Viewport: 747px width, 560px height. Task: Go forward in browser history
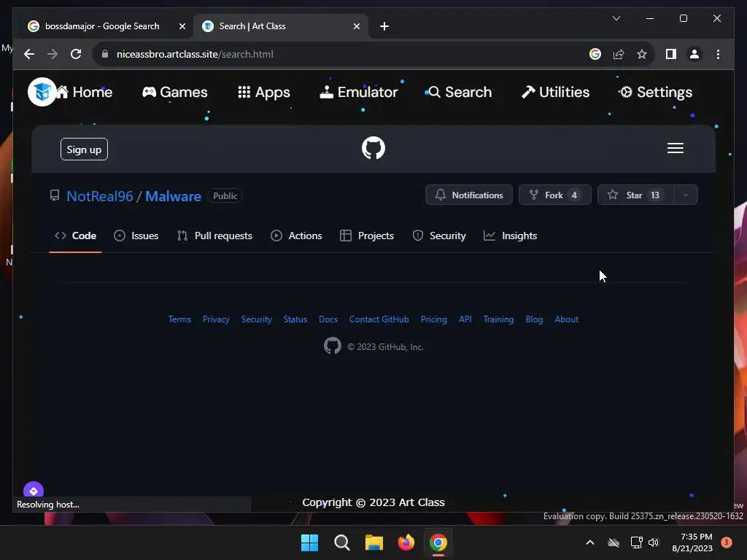pyautogui.click(x=53, y=54)
